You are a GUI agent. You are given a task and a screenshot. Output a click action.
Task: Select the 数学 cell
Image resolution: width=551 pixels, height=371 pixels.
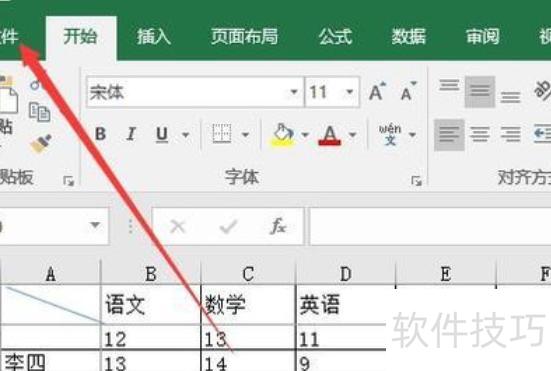(248, 305)
